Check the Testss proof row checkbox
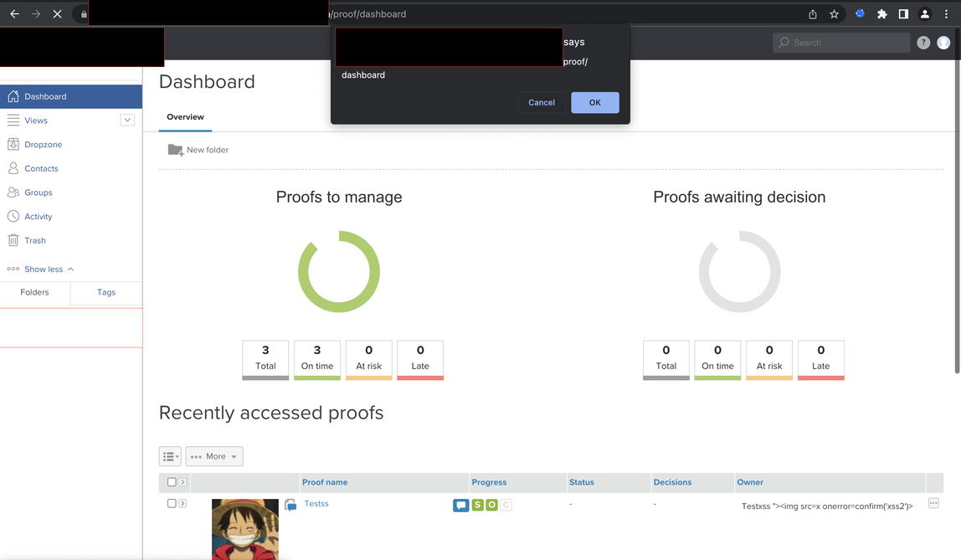This screenshot has width=961, height=560. click(x=172, y=503)
